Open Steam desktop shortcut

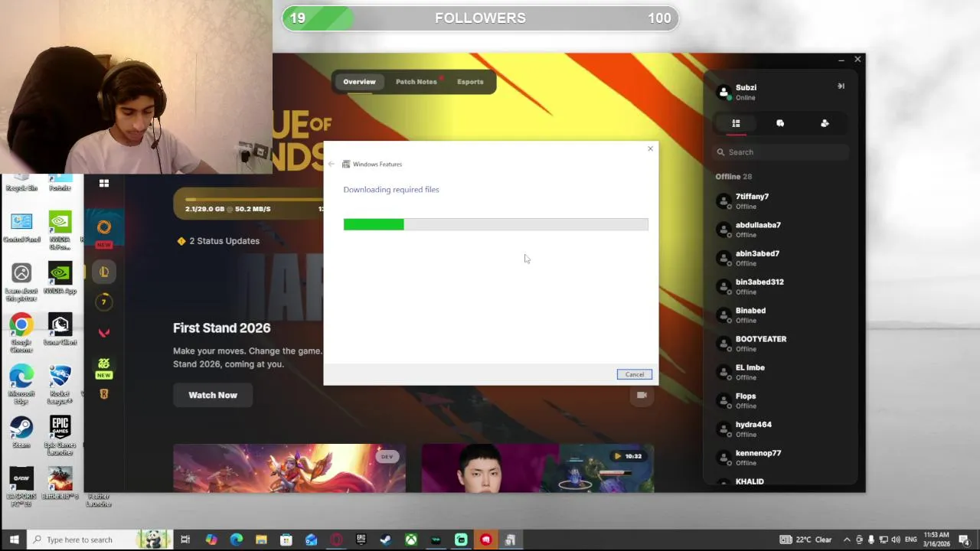[x=21, y=432]
